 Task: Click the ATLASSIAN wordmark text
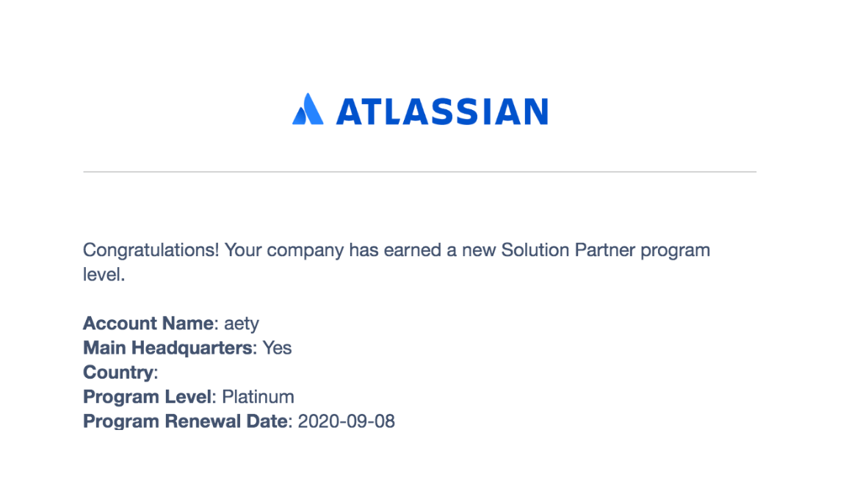(442, 112)
